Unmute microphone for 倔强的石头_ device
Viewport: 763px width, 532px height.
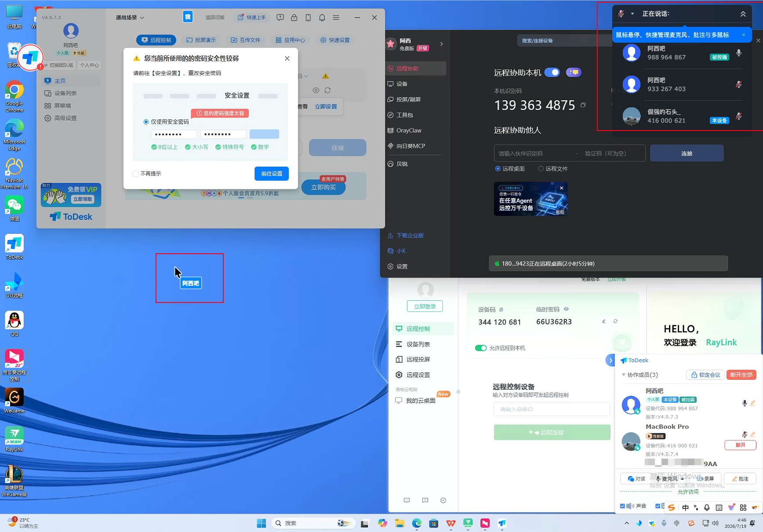[739, 116]
